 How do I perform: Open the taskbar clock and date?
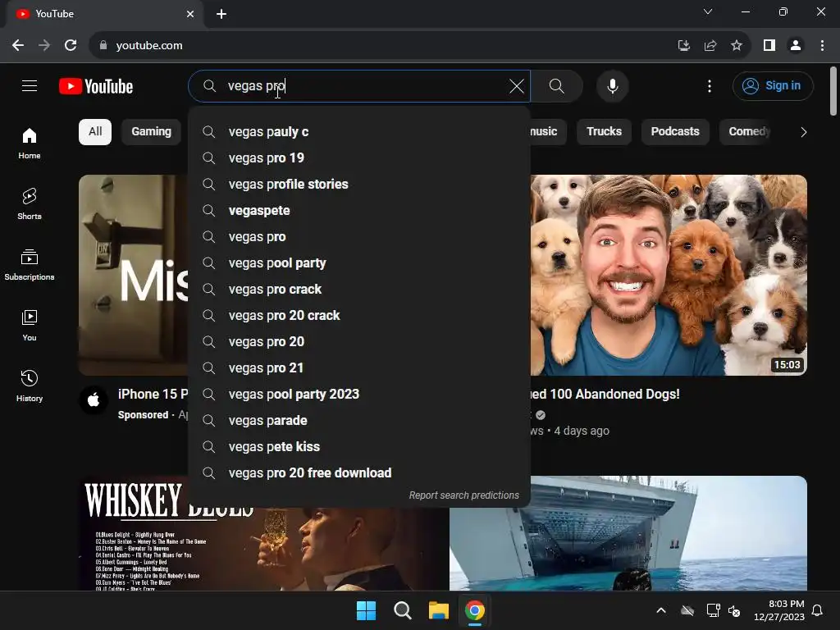coord(779,610)
